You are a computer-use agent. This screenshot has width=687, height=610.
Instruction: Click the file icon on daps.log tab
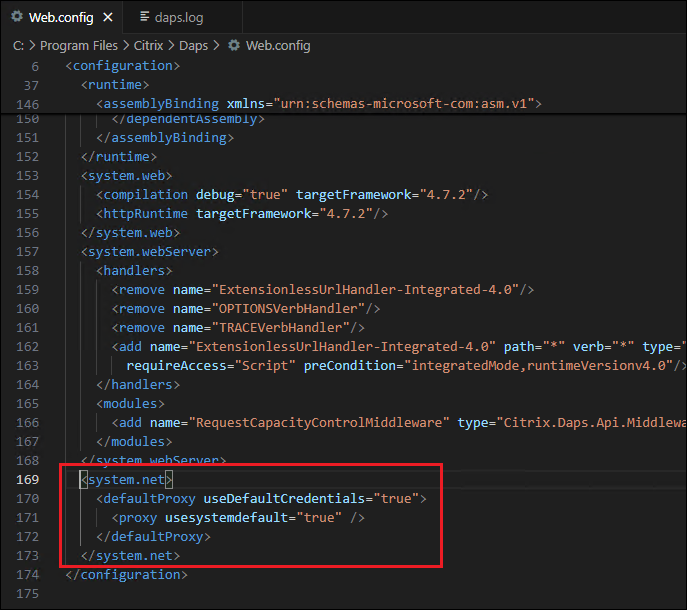(146, 17)
